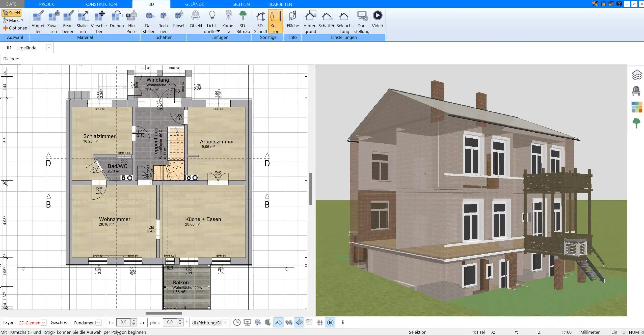
Task: Insert a 3D Objekt
Action: tap(196, 19)
